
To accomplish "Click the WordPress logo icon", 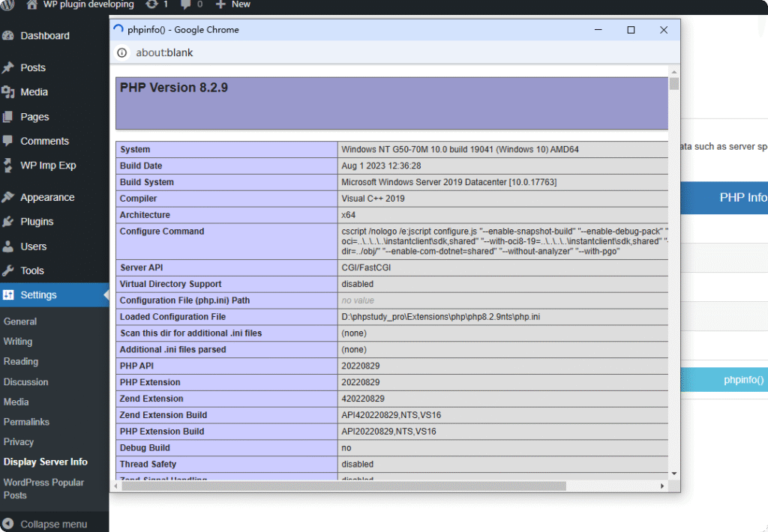I will click(x=7, y=4).
